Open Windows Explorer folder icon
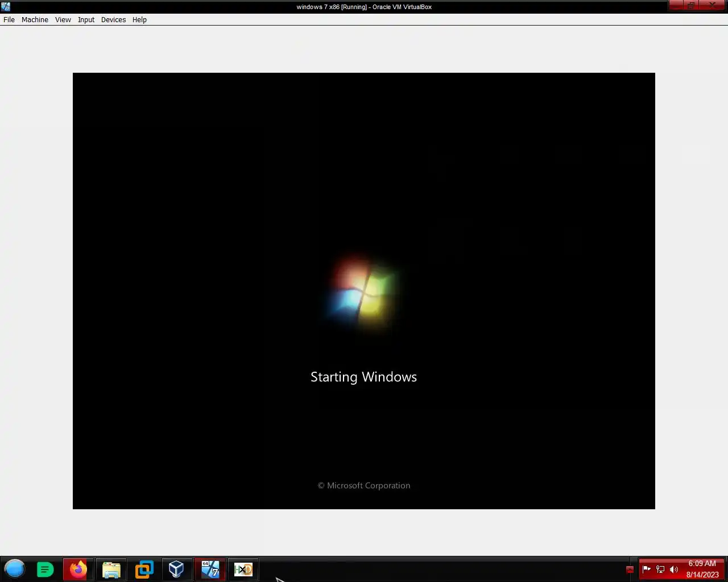The width and height of the screenshot is (728, 582). pos(111,569)
